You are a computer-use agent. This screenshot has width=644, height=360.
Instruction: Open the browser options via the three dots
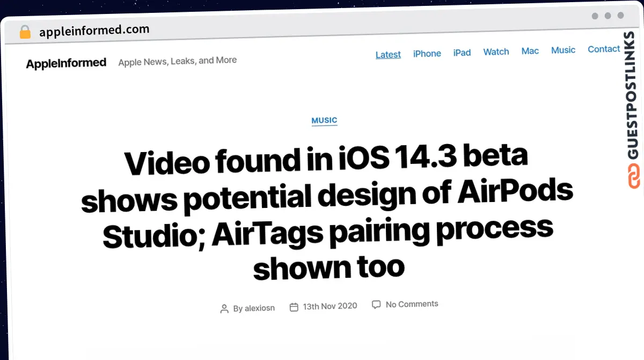607,16
